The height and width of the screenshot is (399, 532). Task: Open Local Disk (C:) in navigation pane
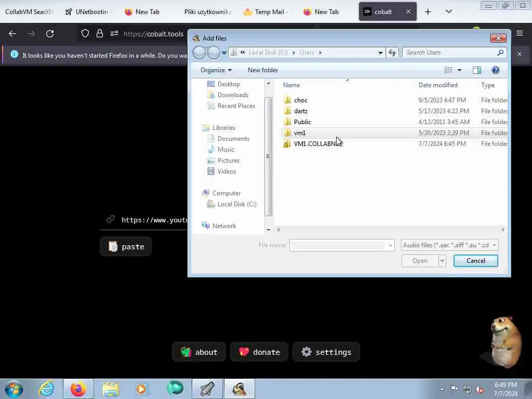(x=237, y=204)
